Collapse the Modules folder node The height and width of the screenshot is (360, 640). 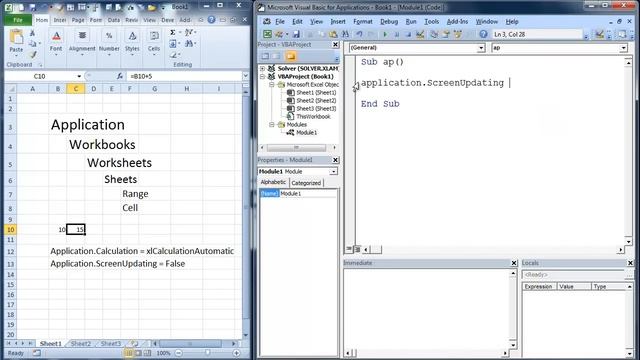click(x=272, y=124)
